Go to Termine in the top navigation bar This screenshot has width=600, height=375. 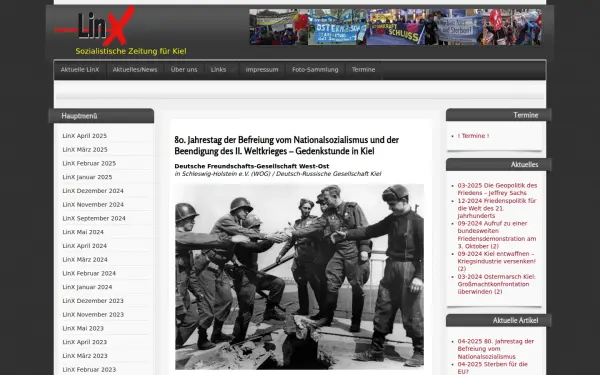pos(364,70)
